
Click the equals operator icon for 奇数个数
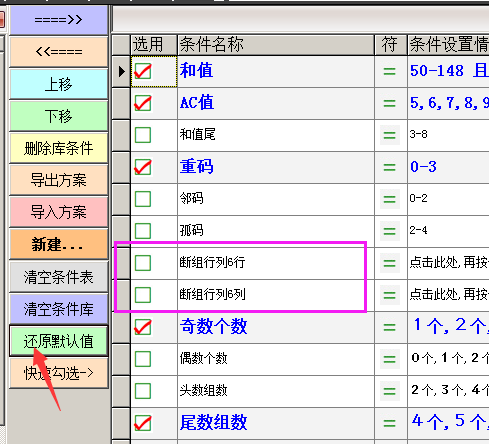[390, 327]
